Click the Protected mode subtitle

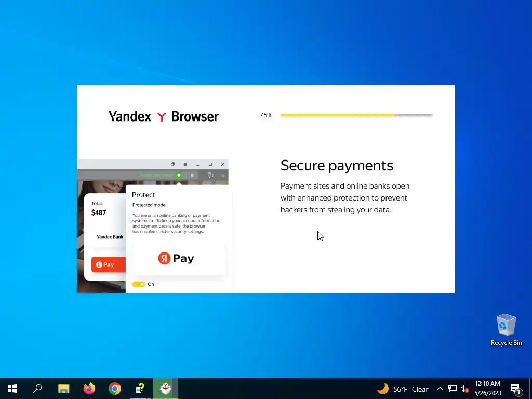[149, 205]
